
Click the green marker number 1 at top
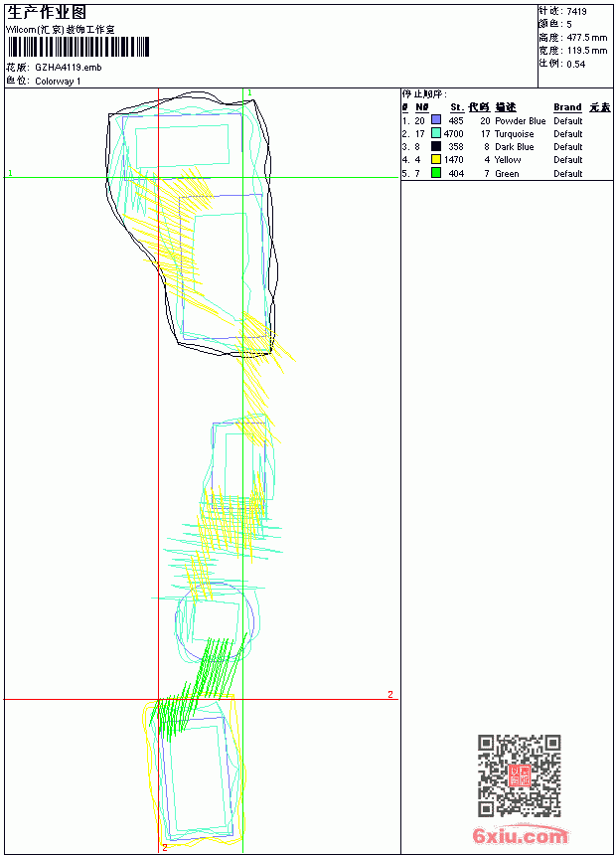point(249,93)
